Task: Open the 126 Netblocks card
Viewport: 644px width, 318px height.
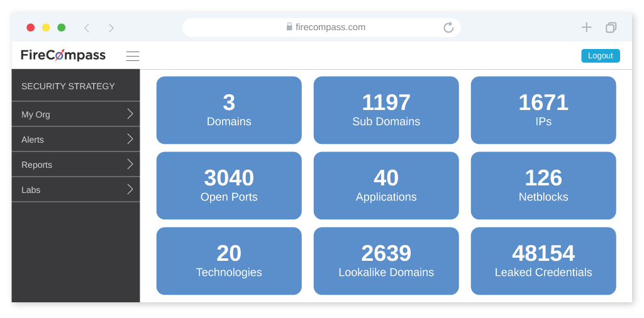Action: (x=543, y=185)
